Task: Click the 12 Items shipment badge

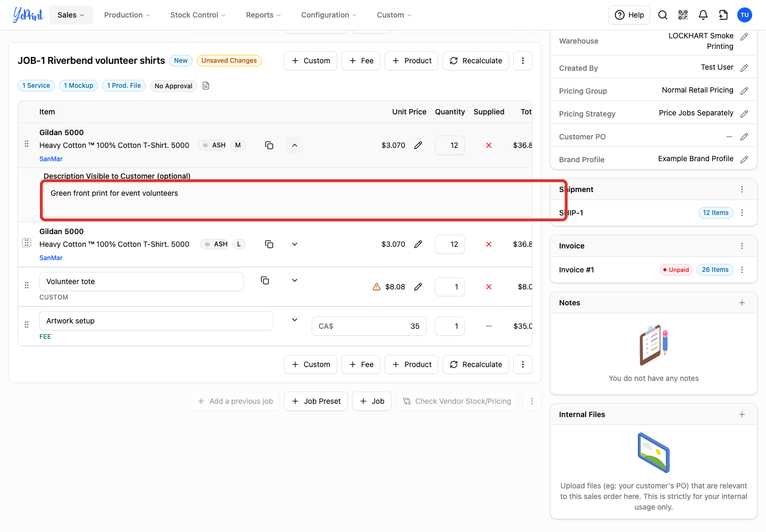Action: 716,213
